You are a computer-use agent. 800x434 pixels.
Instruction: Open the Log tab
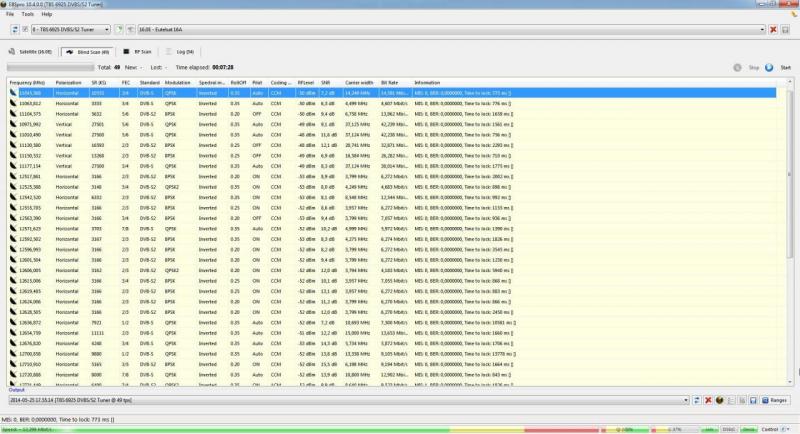180,52
